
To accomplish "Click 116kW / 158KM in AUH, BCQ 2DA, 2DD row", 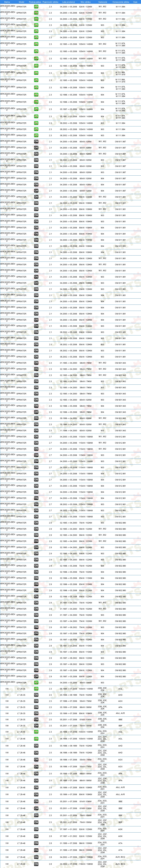I will [86, 857].
